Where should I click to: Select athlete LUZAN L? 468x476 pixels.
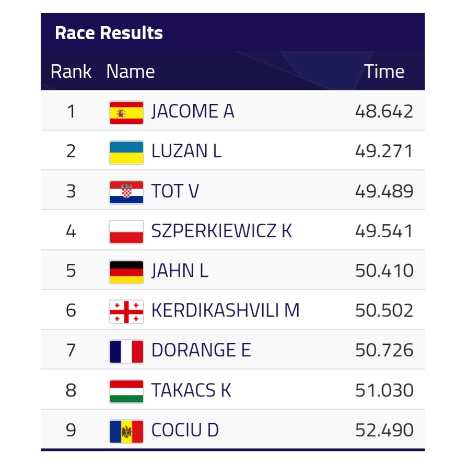point(186,152)
